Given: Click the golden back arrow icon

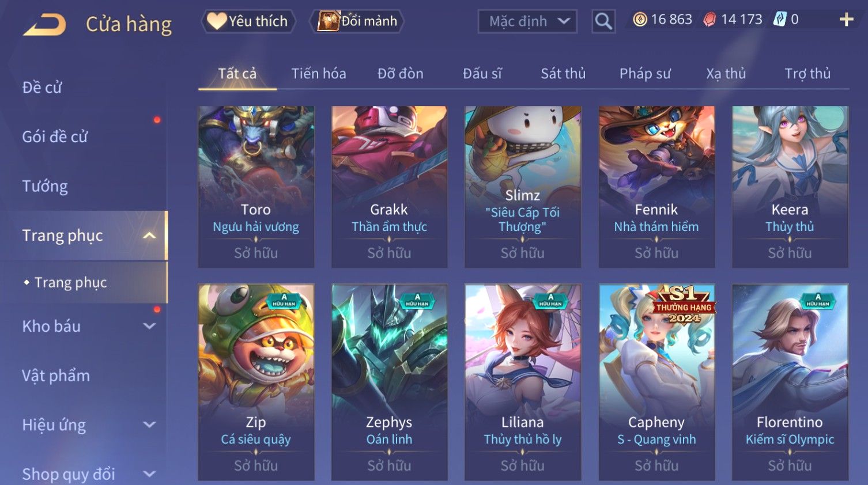Looking at the screenshot, I should 44,25.
